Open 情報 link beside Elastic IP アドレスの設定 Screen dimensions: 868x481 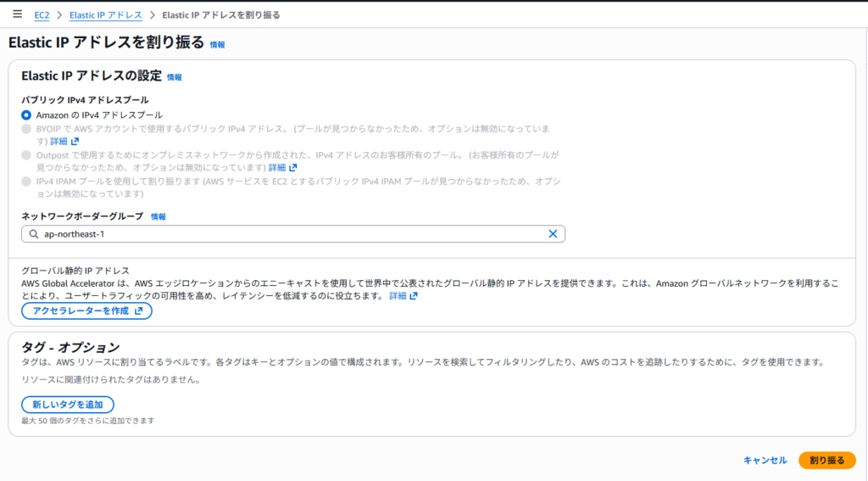pyautogui.click(x=174, y=77)
